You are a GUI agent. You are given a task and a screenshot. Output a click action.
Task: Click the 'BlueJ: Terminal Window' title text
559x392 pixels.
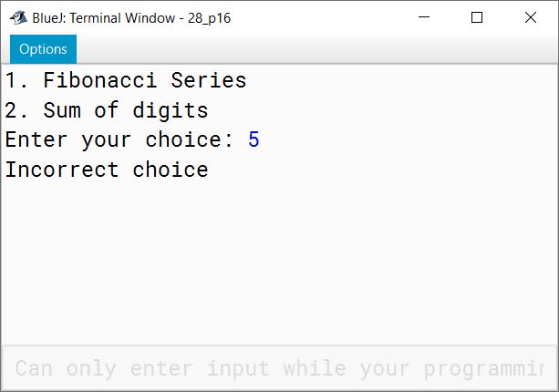[104, 18]
